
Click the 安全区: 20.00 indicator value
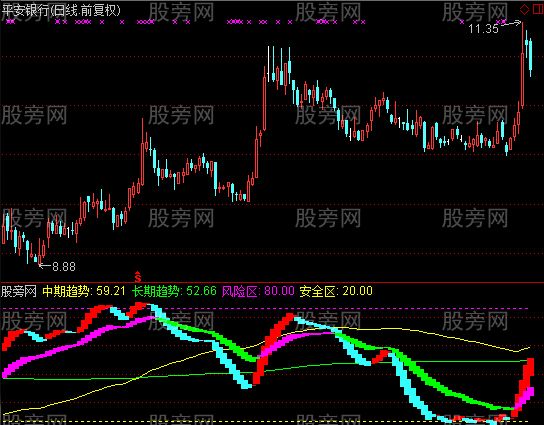click(x=336, y=291)
